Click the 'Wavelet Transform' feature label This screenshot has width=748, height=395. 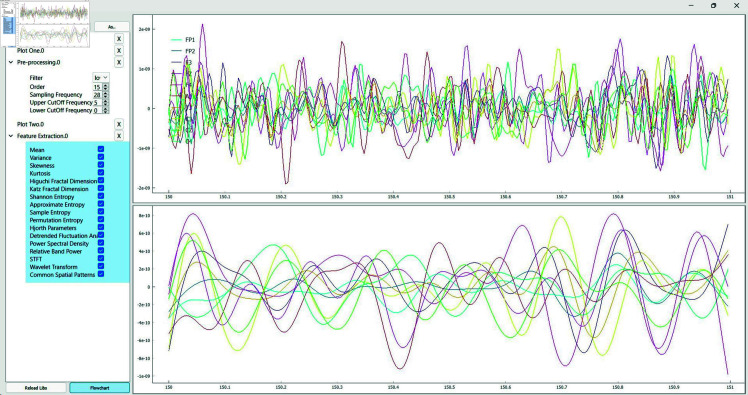pos(53,267)
